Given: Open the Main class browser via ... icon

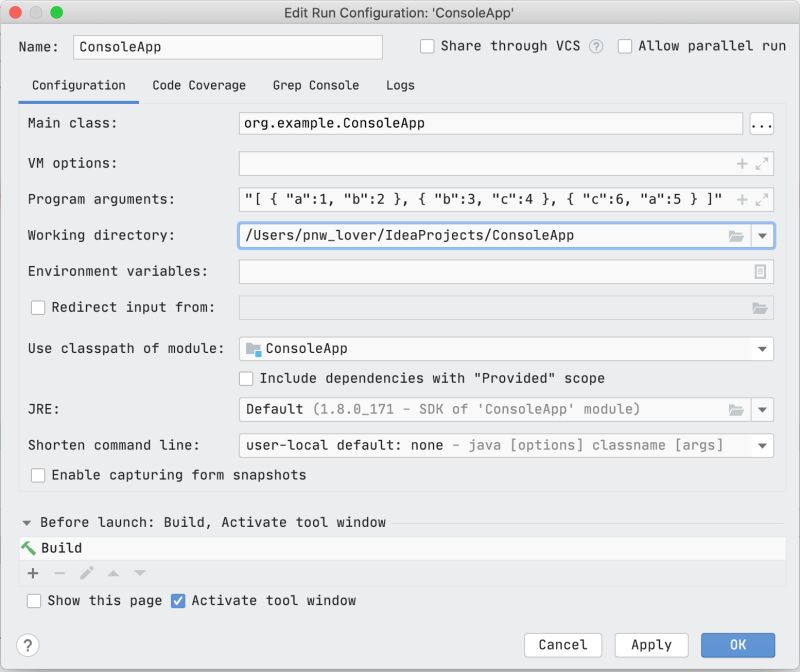Looking at the screenshot, I should click(x=762, y=123).
